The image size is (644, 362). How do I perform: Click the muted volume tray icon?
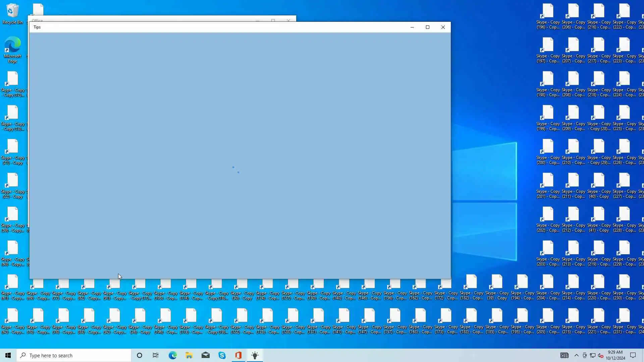[601, 355]
